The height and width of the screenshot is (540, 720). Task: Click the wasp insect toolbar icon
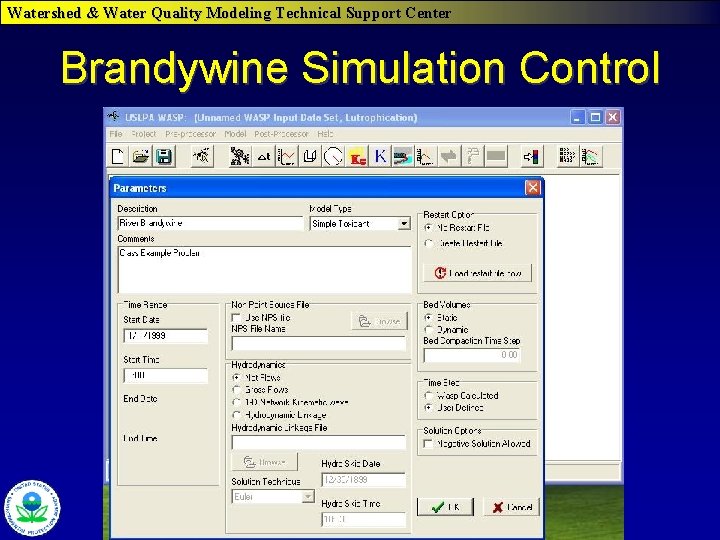202,157
